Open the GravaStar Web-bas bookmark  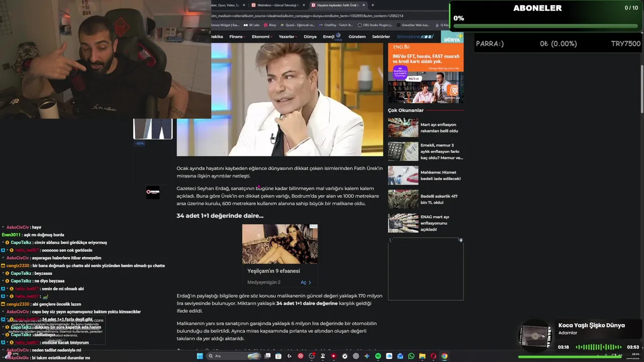tap(413, 25)
